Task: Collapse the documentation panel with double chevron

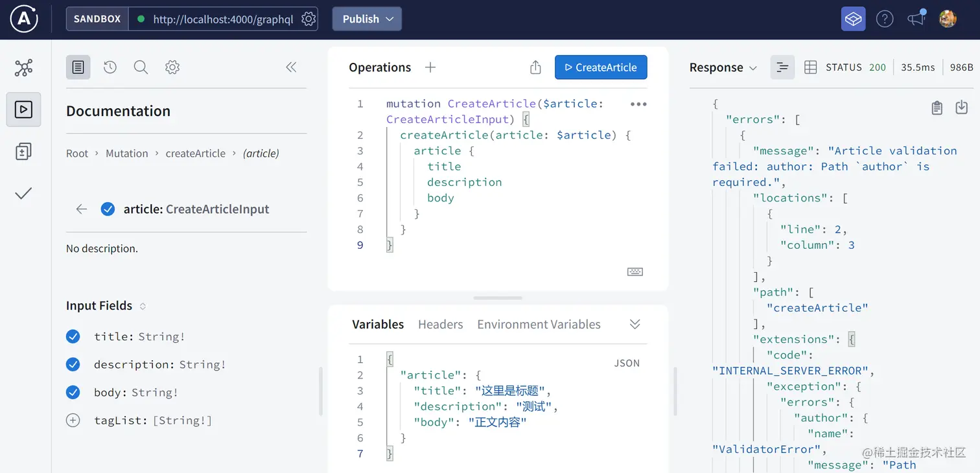Action: [291, 67]
